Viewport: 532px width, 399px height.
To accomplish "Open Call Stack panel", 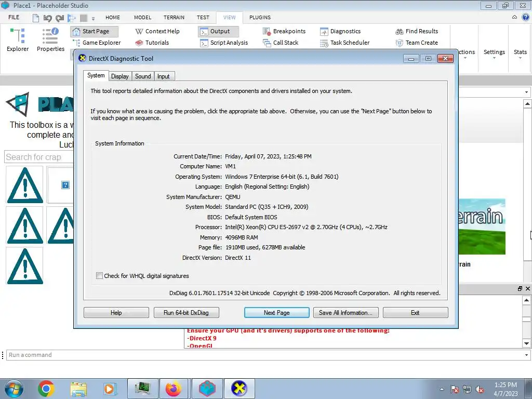I will [281, 43].
